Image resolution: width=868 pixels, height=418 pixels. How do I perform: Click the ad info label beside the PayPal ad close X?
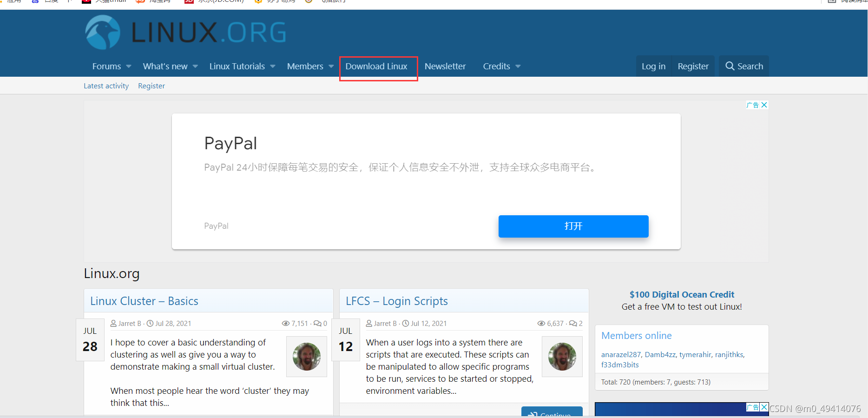tap(753, 105)
